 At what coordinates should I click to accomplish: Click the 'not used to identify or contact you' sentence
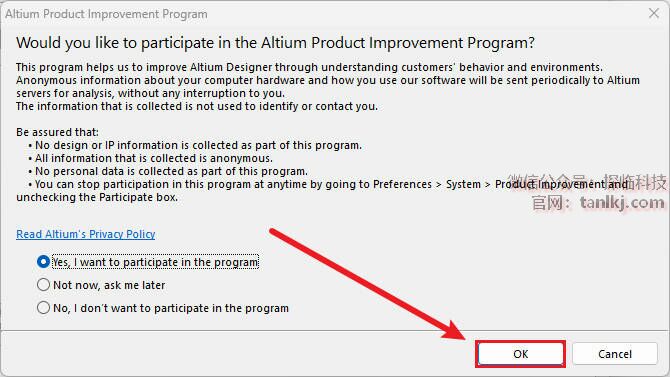pos(197,106)
